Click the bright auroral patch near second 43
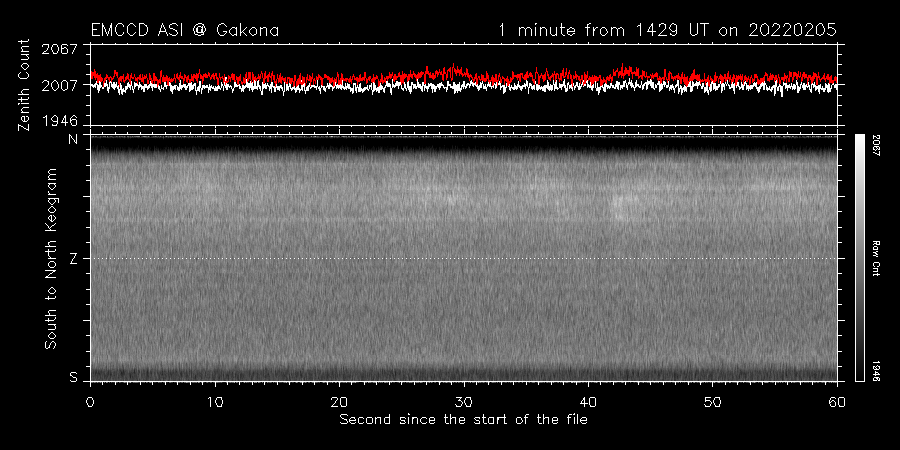 (621, 205)
